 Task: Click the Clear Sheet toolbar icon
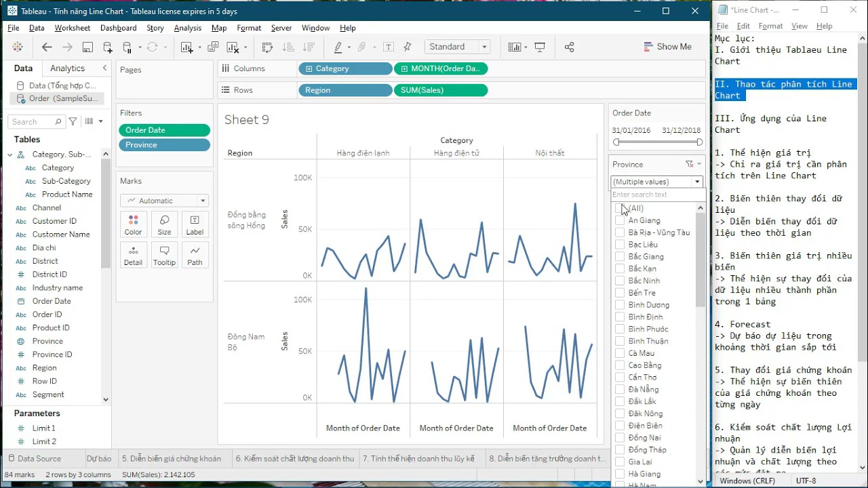pyautogui.click(x=233, y=47)
